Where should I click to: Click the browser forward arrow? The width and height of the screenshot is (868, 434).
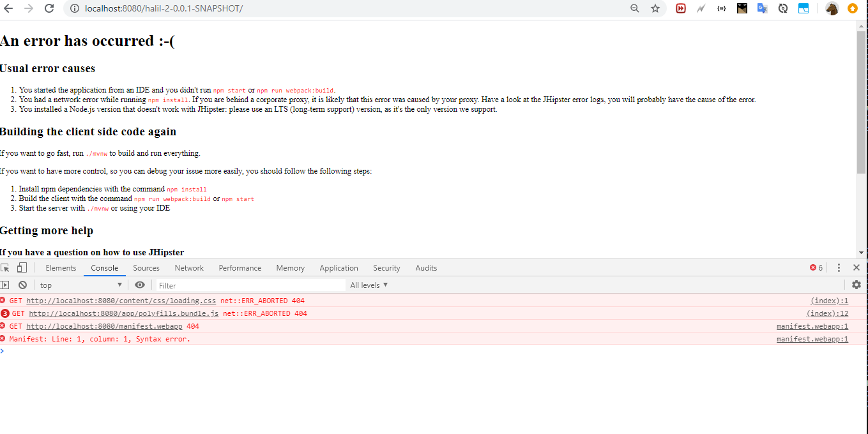(x=29, y=8)
